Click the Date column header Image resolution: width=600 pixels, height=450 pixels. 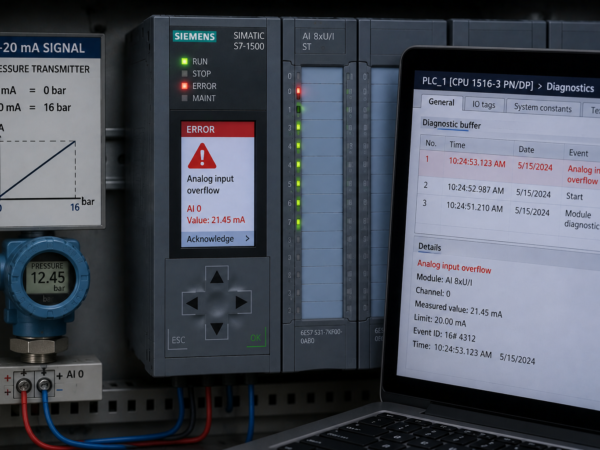[x=526, y=149]
